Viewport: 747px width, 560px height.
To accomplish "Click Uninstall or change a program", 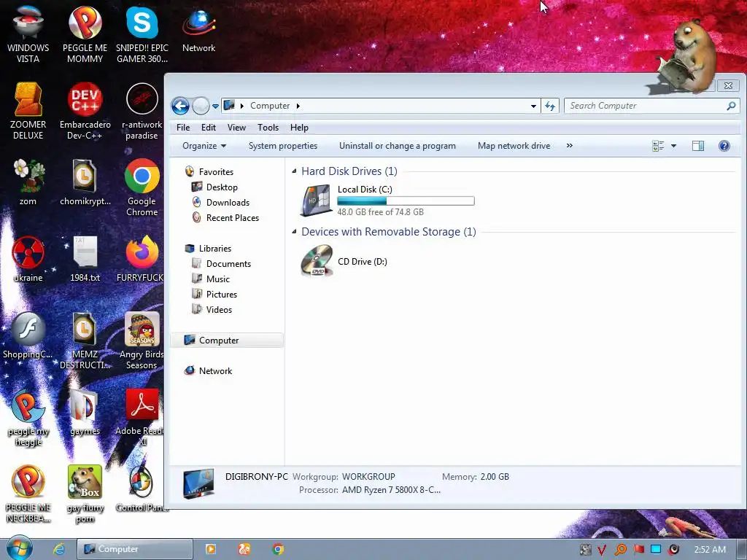I will click(x=398, y=146).
